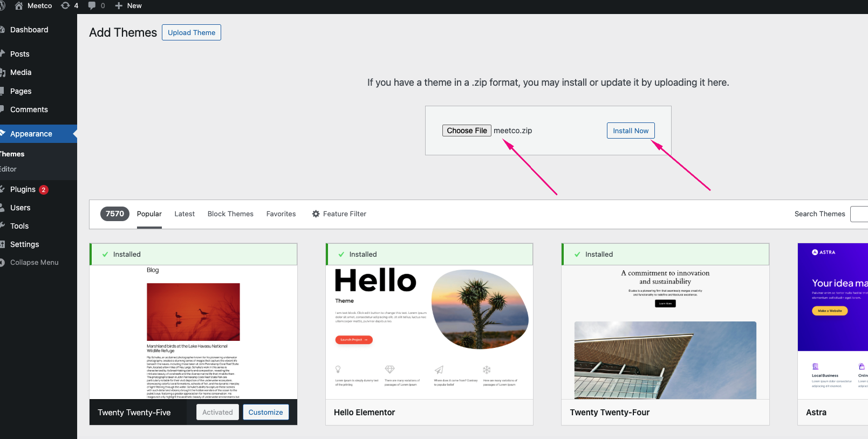Screen dimensions: 868x439
Task: Open Plugins with the 2 updates badge
Action: (x=23, y=189)
